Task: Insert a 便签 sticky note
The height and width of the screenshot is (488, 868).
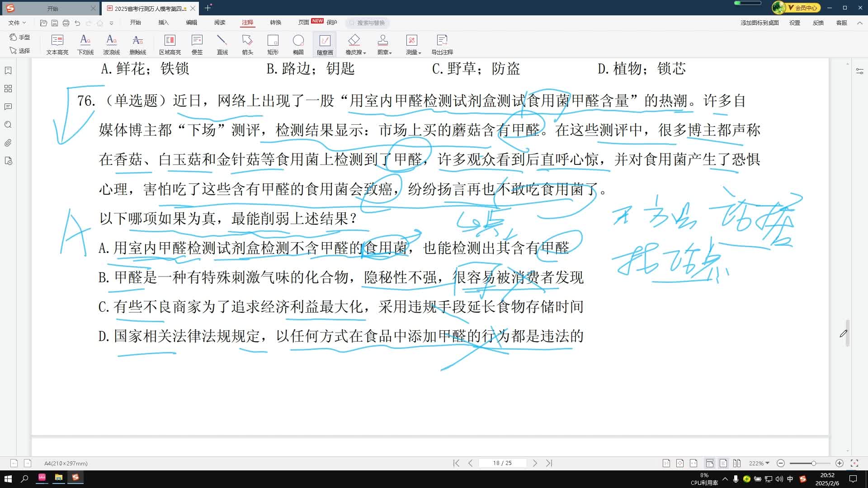Action: pos(197,44)
